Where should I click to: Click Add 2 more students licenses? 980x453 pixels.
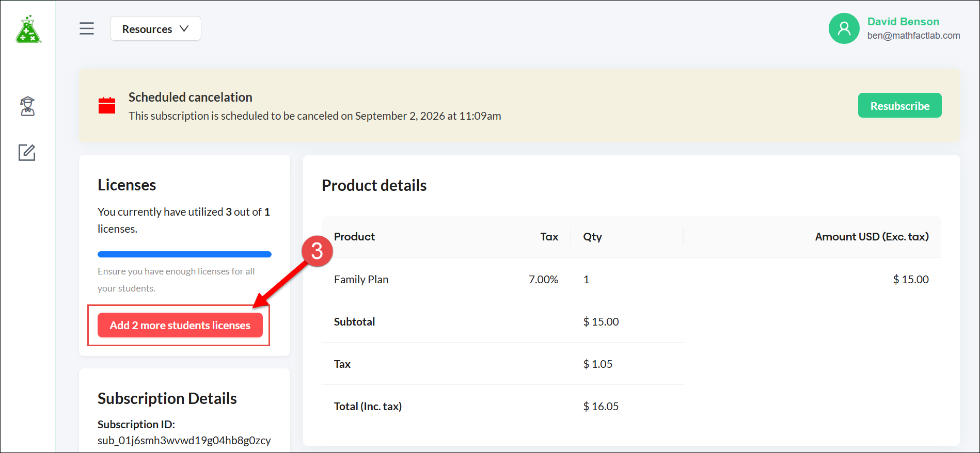tap(180, 326)
